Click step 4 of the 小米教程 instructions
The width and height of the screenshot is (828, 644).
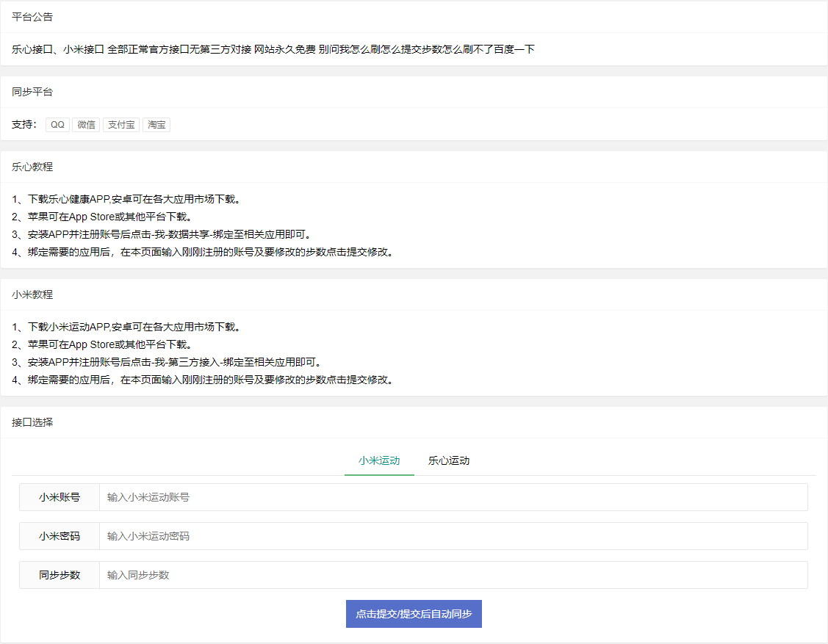pos(202,380)
